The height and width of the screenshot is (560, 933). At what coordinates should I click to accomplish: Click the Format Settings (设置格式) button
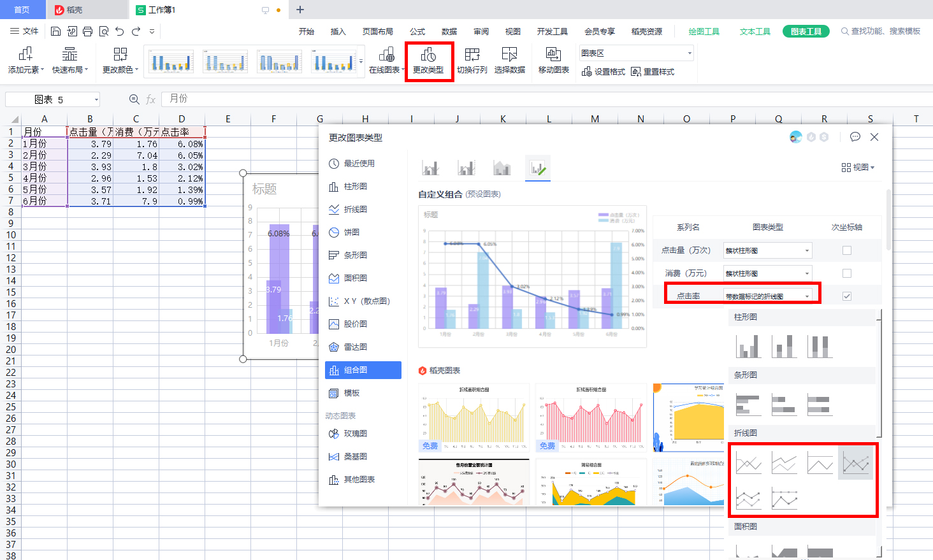pos(603,72)
